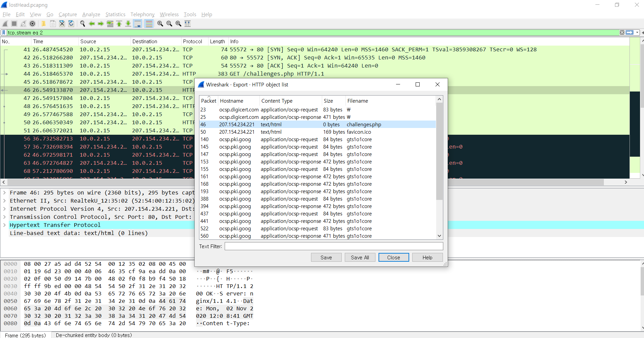Screen dimensions: 644x338
Task: Select packet 140 ocsp.pki.goog row
Action: (318, 139)
